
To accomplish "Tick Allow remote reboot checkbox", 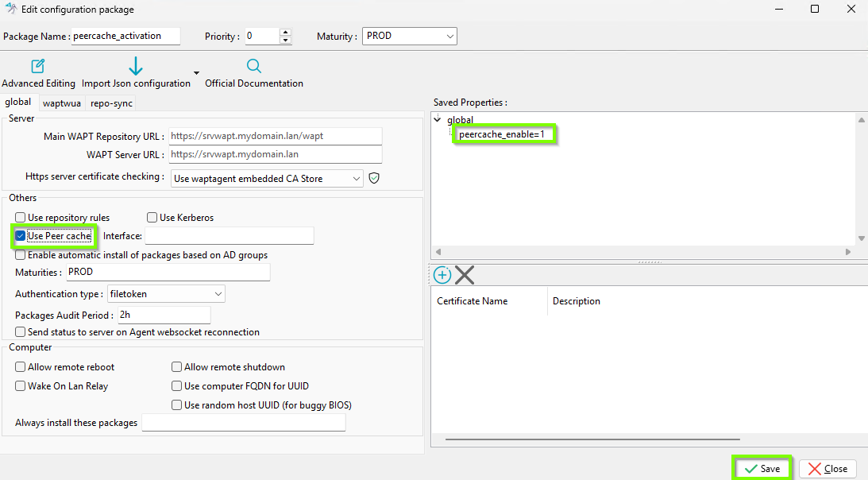I will [x=21, y=367].
